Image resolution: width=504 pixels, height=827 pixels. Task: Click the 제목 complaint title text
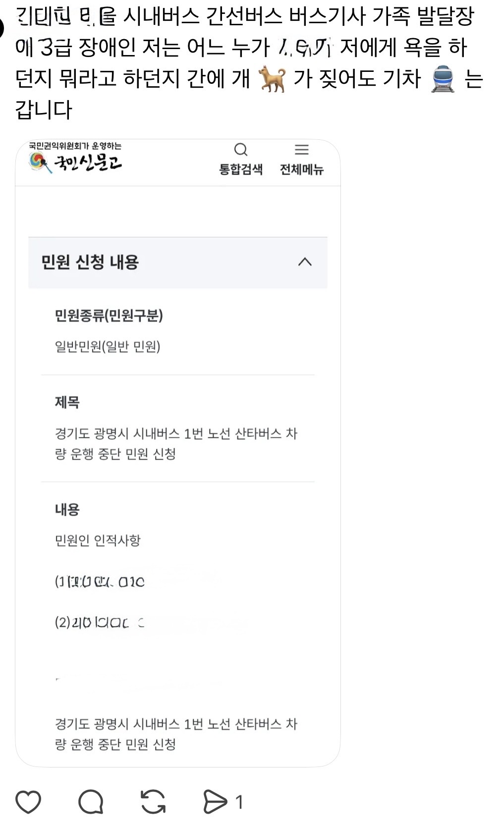coord(176,443)
